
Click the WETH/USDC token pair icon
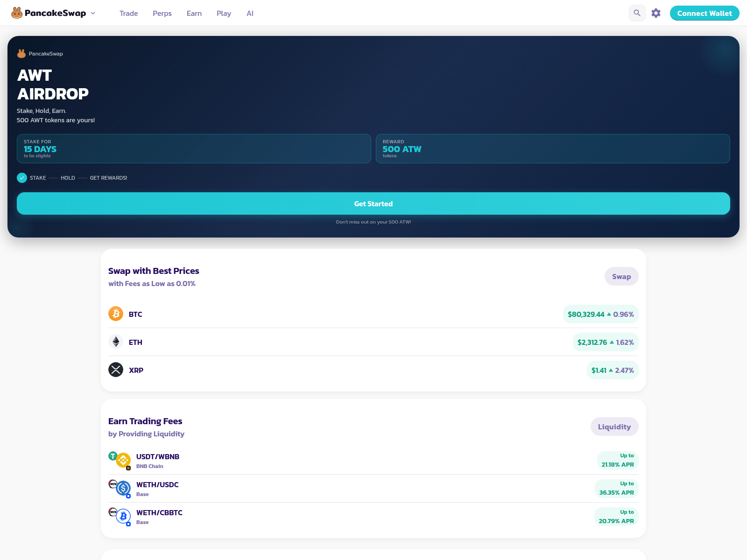120,488
